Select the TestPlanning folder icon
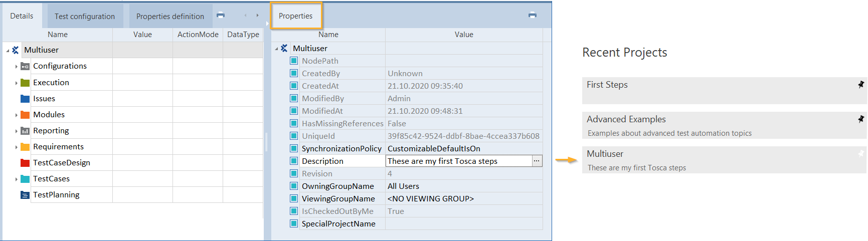 (25, 195)
